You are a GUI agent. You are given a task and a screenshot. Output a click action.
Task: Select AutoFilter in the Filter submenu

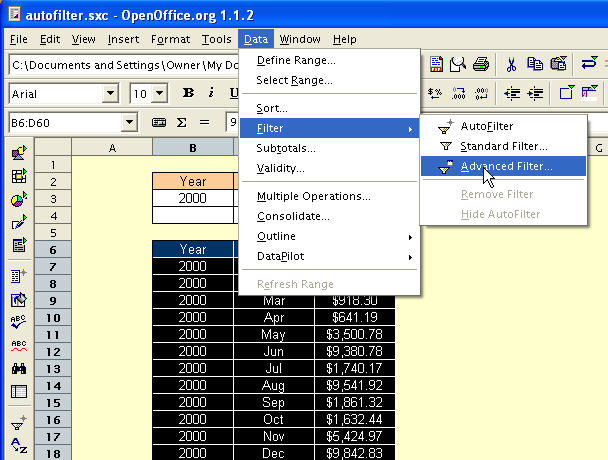point(503,126)
